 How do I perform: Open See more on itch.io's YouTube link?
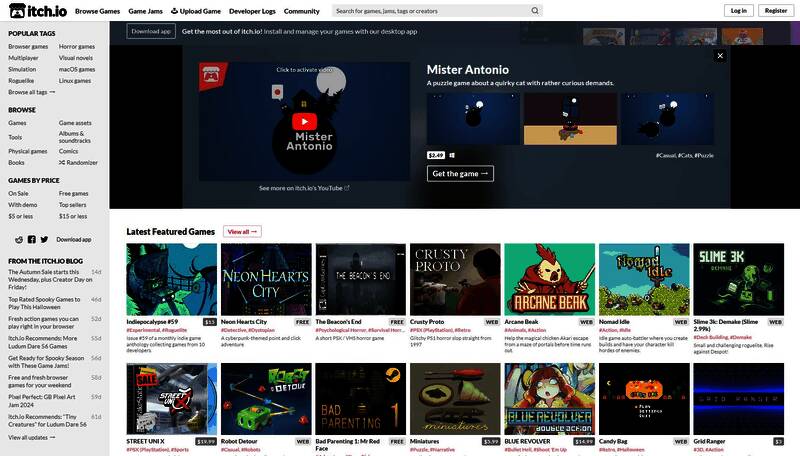(304, 187)
